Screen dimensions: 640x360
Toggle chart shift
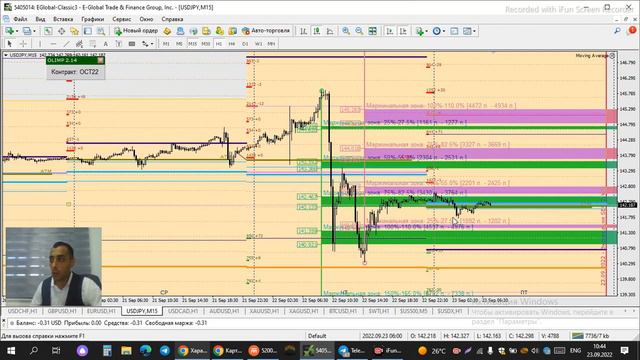pyautogui.click(x=403, y=31)
